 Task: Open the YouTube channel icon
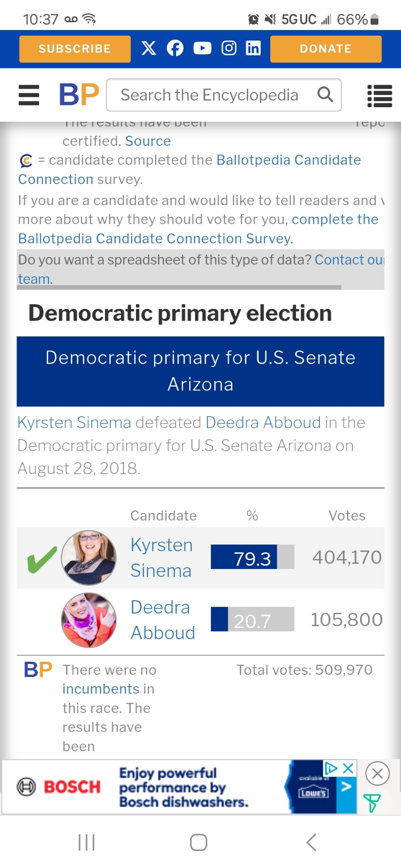pyautogui.click(x=202, y=48)
